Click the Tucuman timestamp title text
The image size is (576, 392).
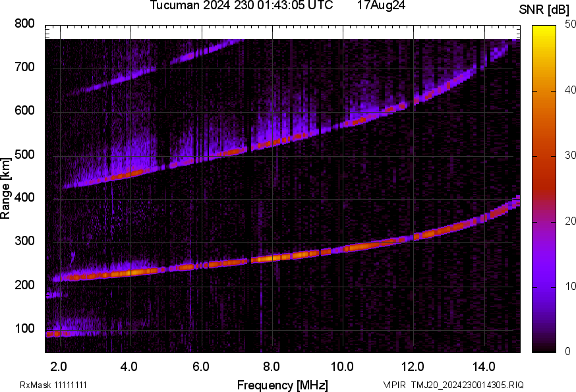click(245, 6)
